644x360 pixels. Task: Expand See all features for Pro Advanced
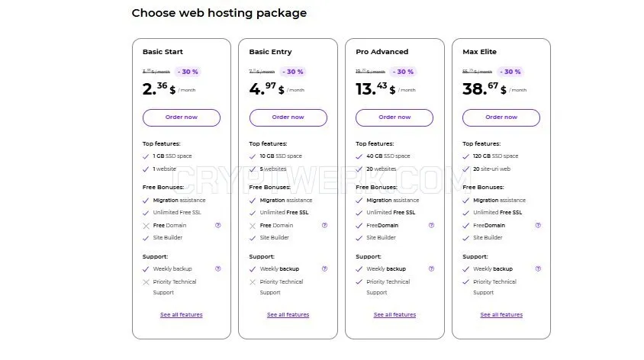pos(394,314)
